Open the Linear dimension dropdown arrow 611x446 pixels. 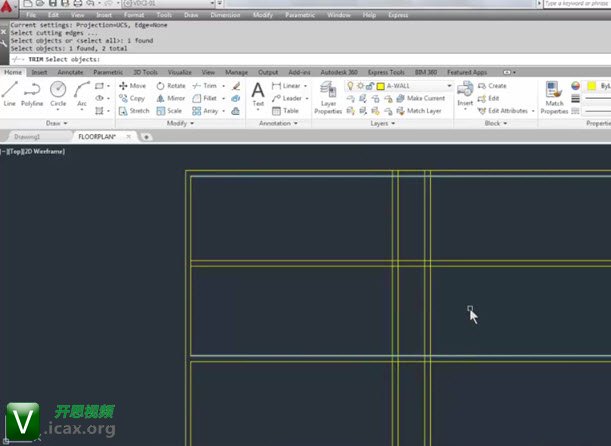pos(306,86)
